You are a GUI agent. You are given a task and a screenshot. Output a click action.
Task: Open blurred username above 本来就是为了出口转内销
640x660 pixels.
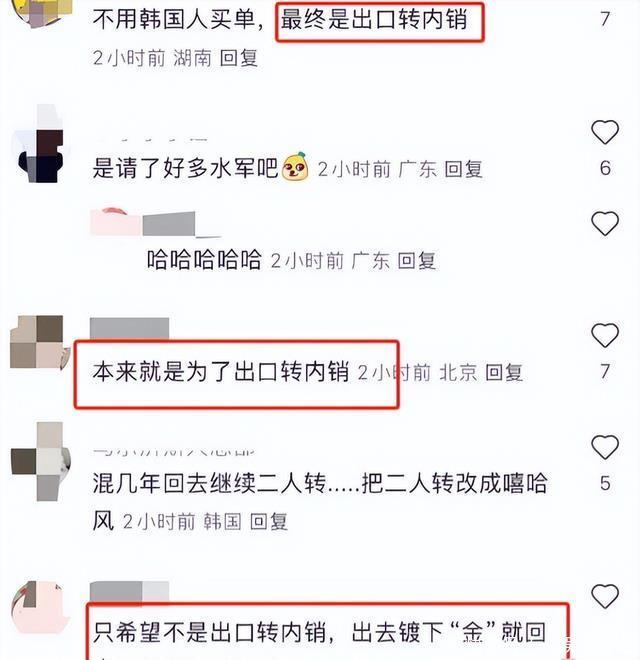(130, 328)
